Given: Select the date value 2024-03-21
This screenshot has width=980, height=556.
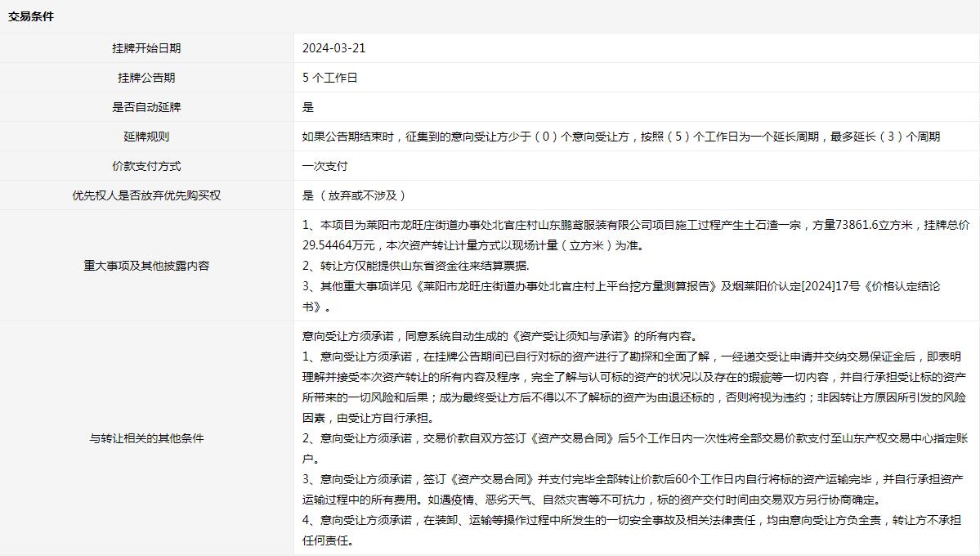Looking at the screenshot, I should pyautogui.click(x=333, y=48).
